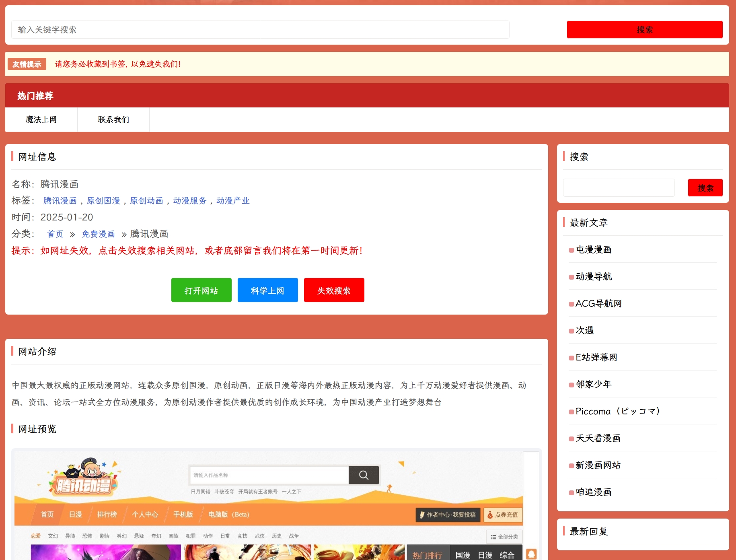
Task: Go to 首页 in the breadcrumb
Action: pyautogui.click(x=55, y=234)
